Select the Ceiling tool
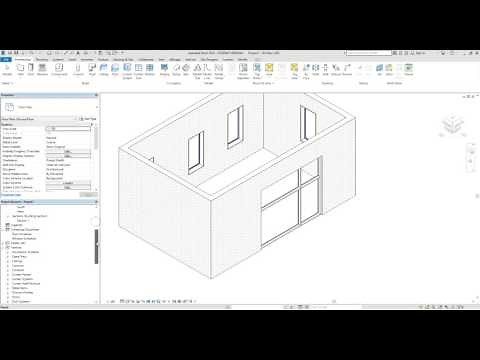Screen dimensions: 480x360 click(104, 70)
